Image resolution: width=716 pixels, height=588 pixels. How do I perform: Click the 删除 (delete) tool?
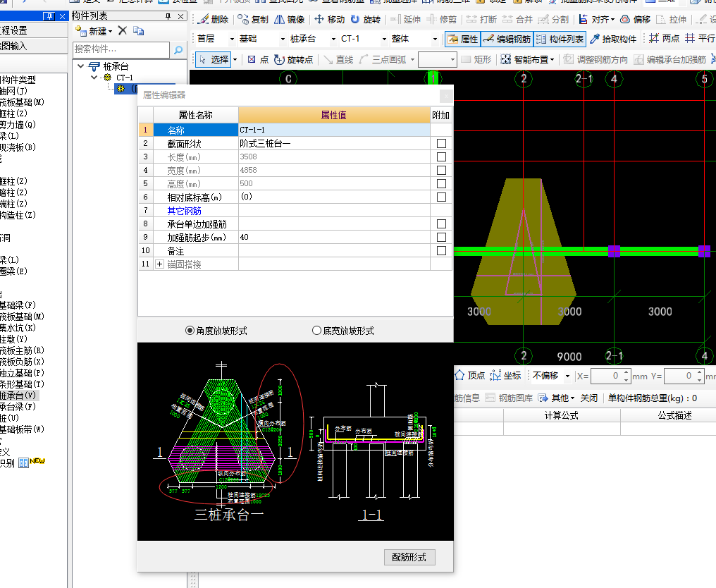click(214, 19)
